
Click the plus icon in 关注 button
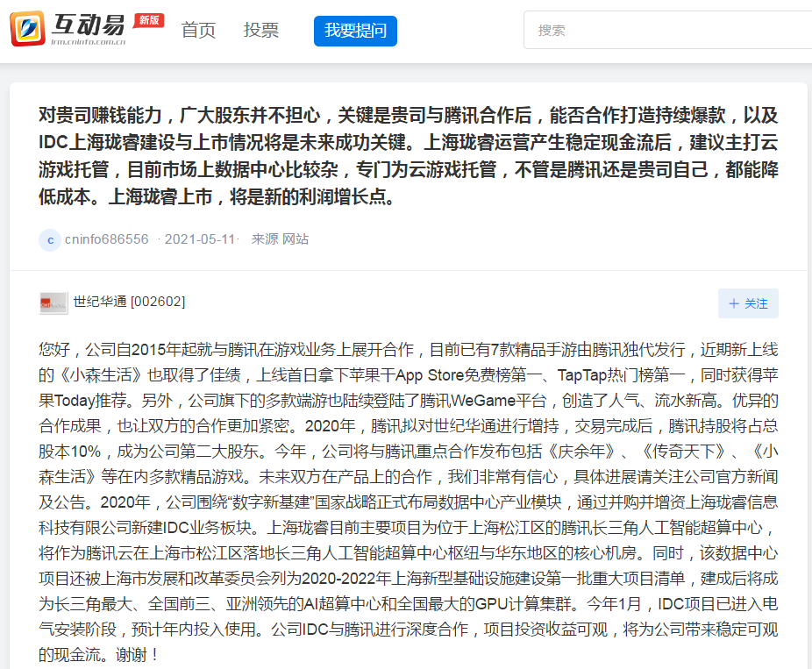point(733,303)
